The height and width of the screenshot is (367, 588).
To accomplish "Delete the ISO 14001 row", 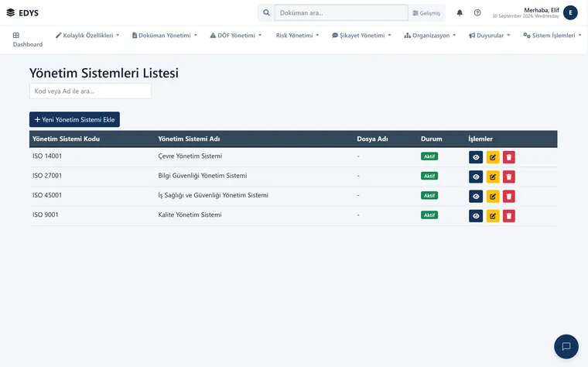I will tap(509, 157).
